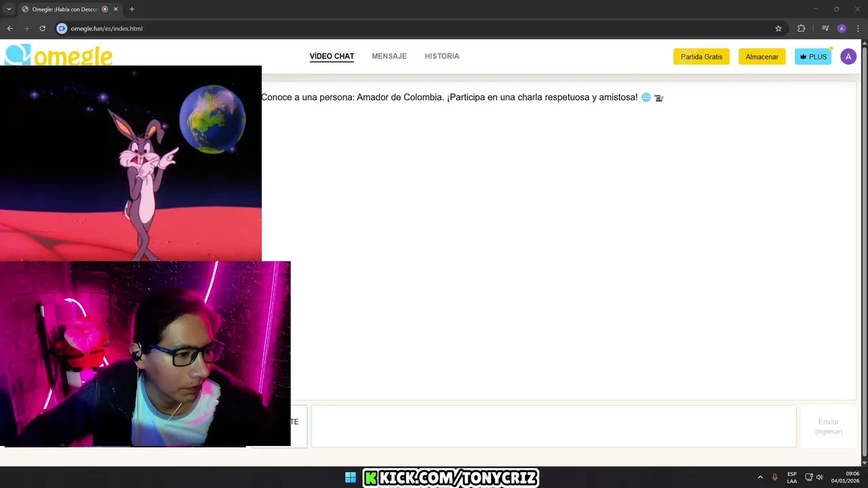Switch to the HISTORIA tab

[442, 56]
